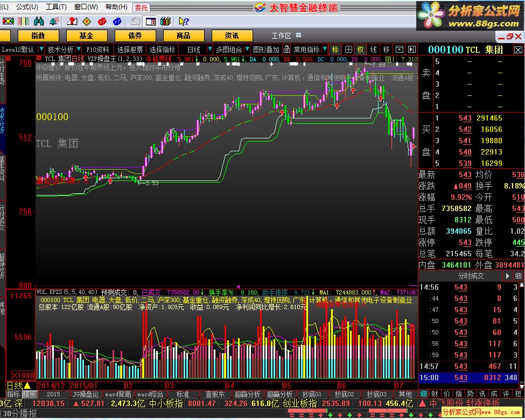
Task: Click the 日线 period selector at chart bottom
Action: (x=19, y=386)
